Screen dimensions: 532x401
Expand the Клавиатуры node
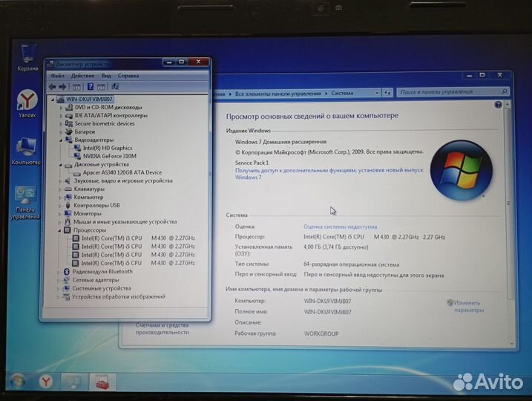click(x=60, y=189)
